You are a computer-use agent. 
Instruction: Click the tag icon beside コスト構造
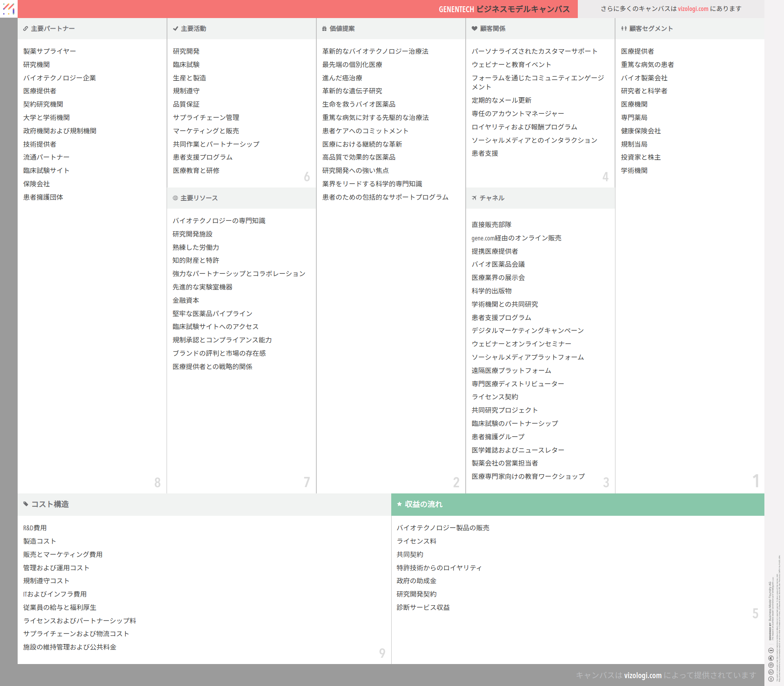(26, 504)
